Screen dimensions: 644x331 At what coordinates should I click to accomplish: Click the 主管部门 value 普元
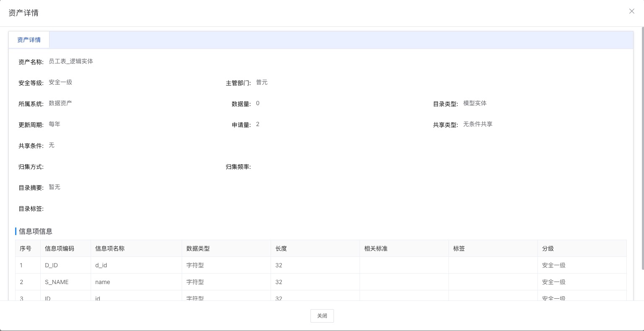(262, 82)
